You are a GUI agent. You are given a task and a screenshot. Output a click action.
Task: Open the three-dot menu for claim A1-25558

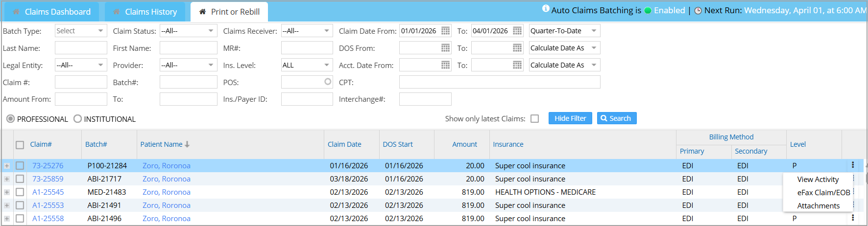pyautogui.click(x=853, y=218)
